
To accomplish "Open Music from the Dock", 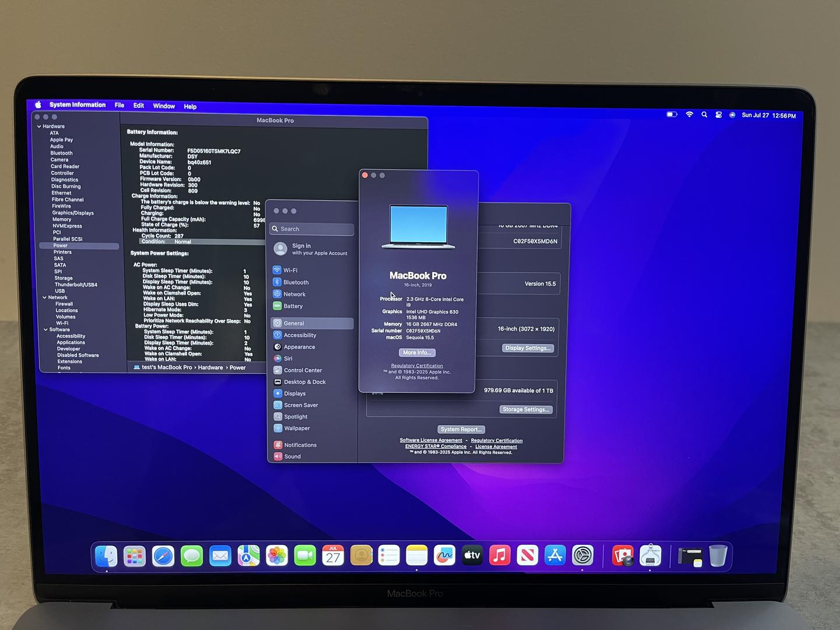I will tap(500, 556).
